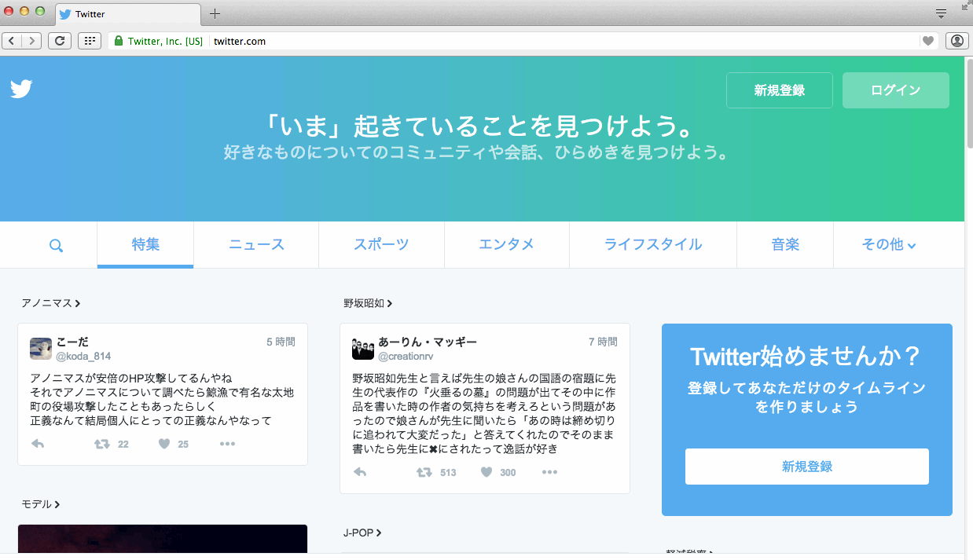The width and height of the screenshot is (973, 560).
Task: Open more options on こーだ tweet
Action: [227, 444]
